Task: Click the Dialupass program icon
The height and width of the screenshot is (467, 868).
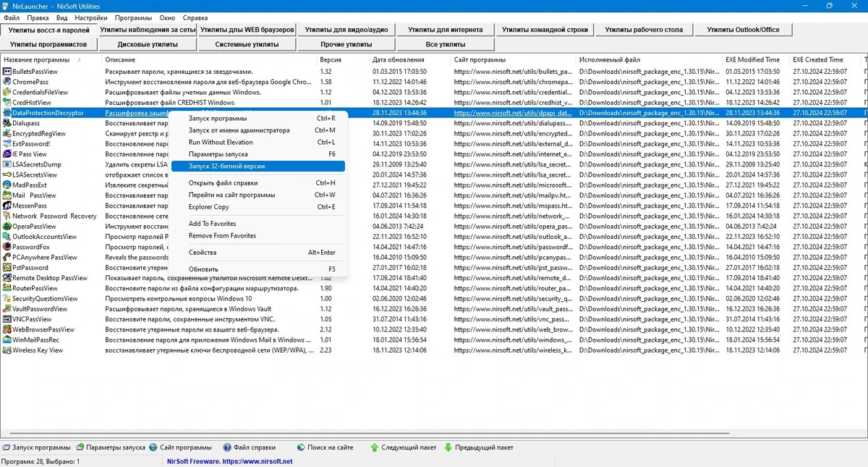Action: [7, 123]
